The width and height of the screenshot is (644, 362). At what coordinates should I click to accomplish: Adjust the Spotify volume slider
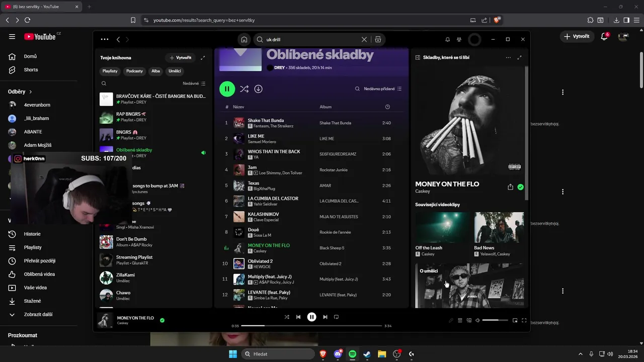[495, 320]
